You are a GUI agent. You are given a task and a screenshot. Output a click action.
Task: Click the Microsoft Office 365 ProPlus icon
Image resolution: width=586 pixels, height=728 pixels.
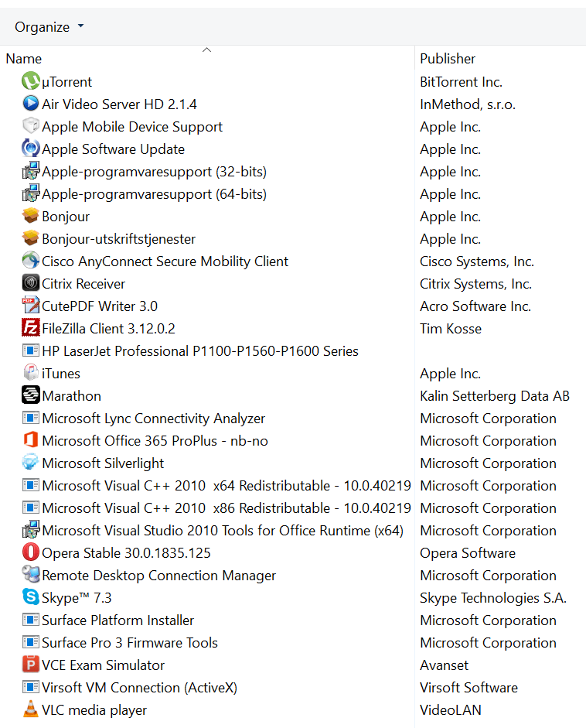(x=30, y=440)
